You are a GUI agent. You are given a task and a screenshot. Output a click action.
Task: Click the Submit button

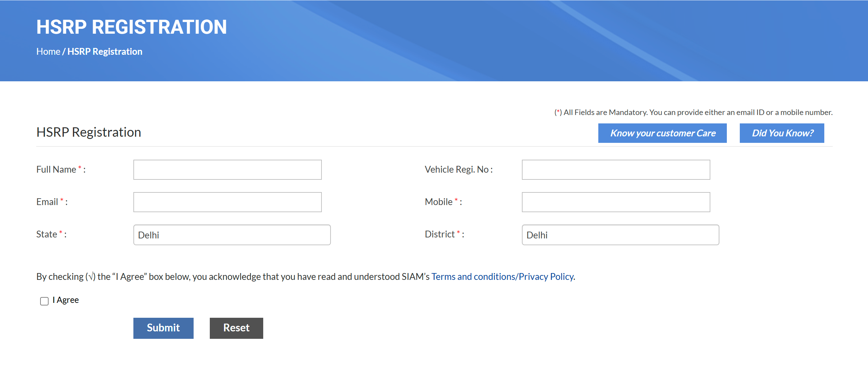coord(163,328)
